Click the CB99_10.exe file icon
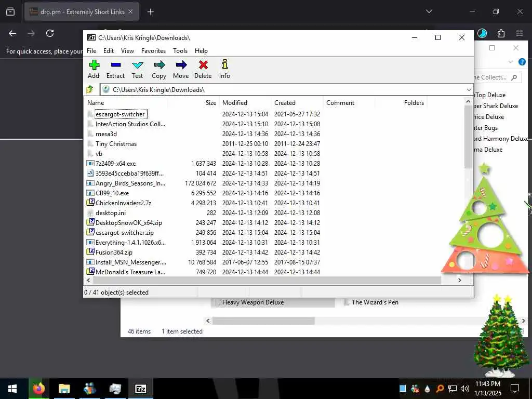Image resolution: width=532 pixels, height=399 pixels. tap(90, 193)
